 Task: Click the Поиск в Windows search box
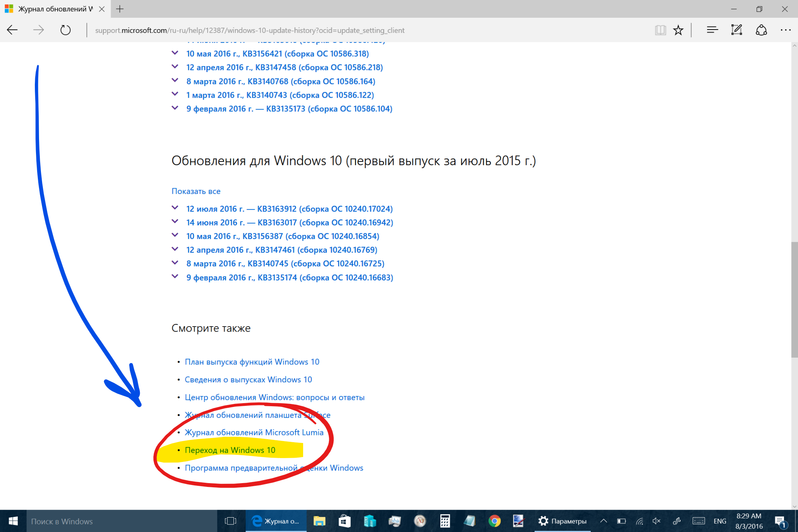click(x=121, y=521)
